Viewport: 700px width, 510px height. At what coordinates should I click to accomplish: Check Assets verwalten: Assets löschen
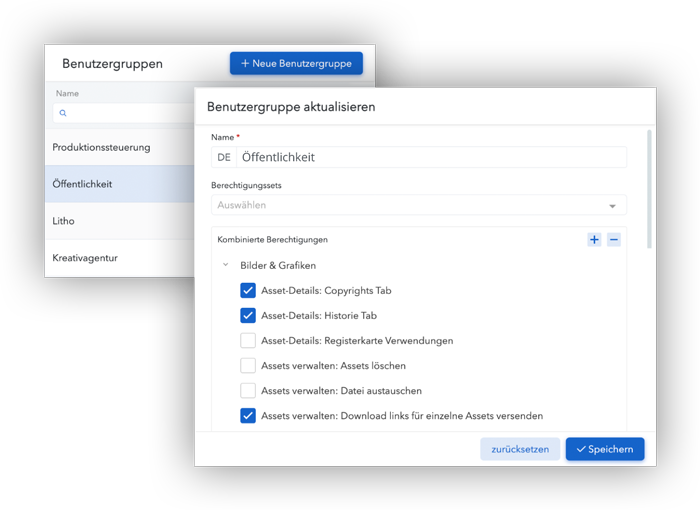(248, 365)
